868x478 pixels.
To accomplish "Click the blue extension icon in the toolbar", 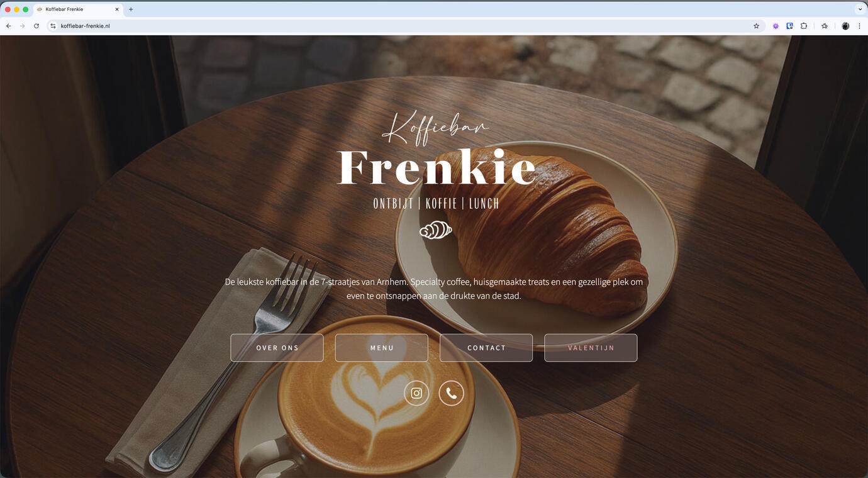I will click(789, 26).
